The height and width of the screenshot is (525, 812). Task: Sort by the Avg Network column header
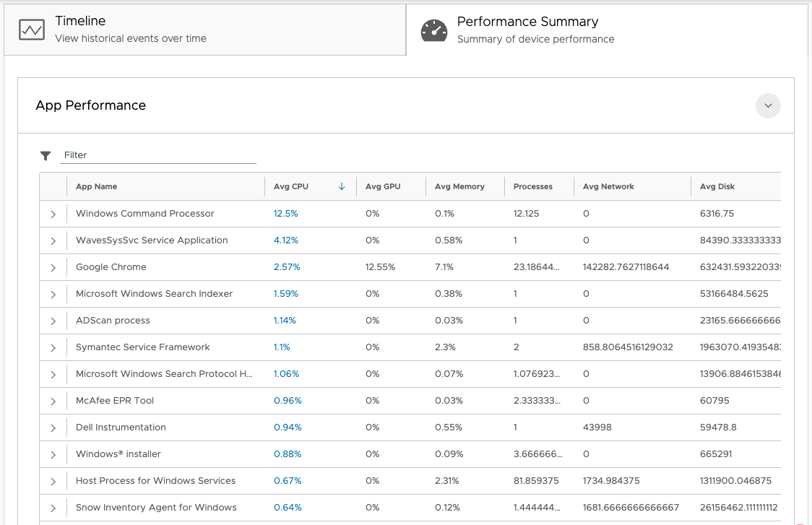pos(608,186)
